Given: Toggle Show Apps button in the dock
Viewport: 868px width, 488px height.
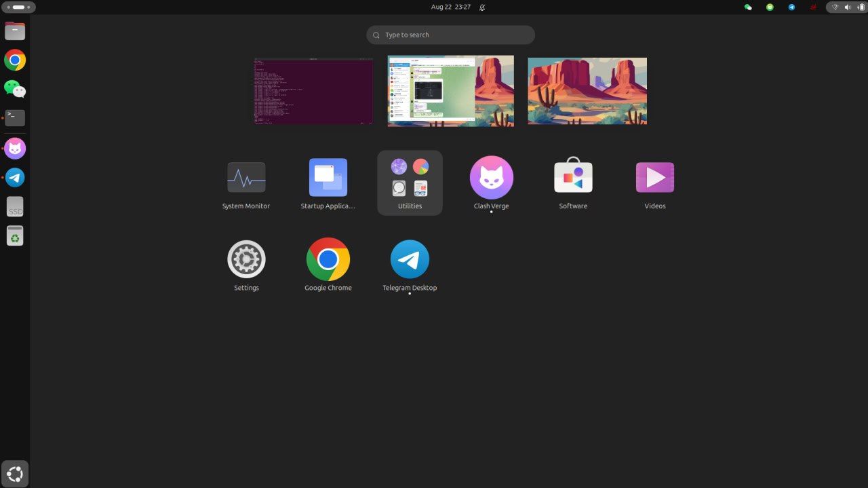Looking at the screenshot, I should tap(15, 474).
